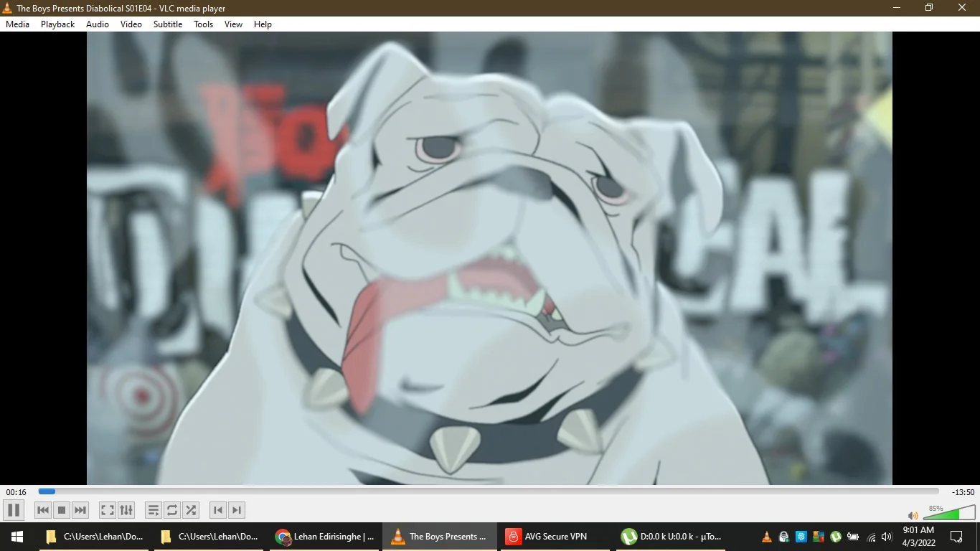Open the Media menu
The width and height of the screenshot is (980, 551).
[x=18, y=24]
